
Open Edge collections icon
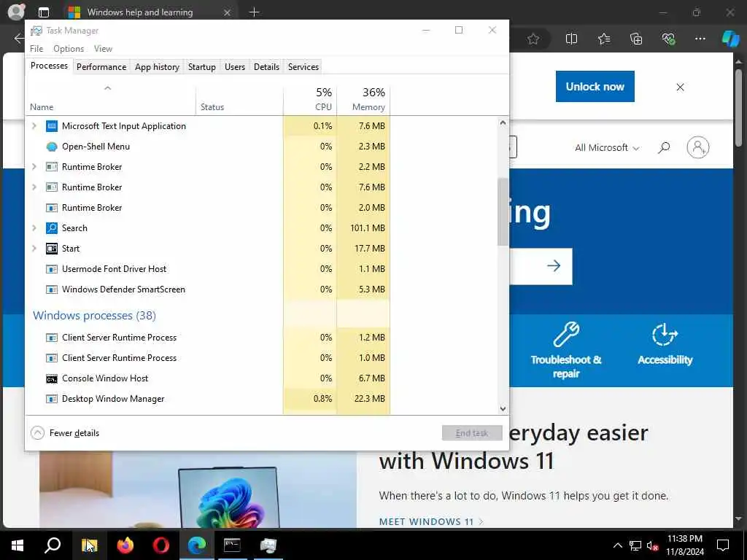(636, 39)
